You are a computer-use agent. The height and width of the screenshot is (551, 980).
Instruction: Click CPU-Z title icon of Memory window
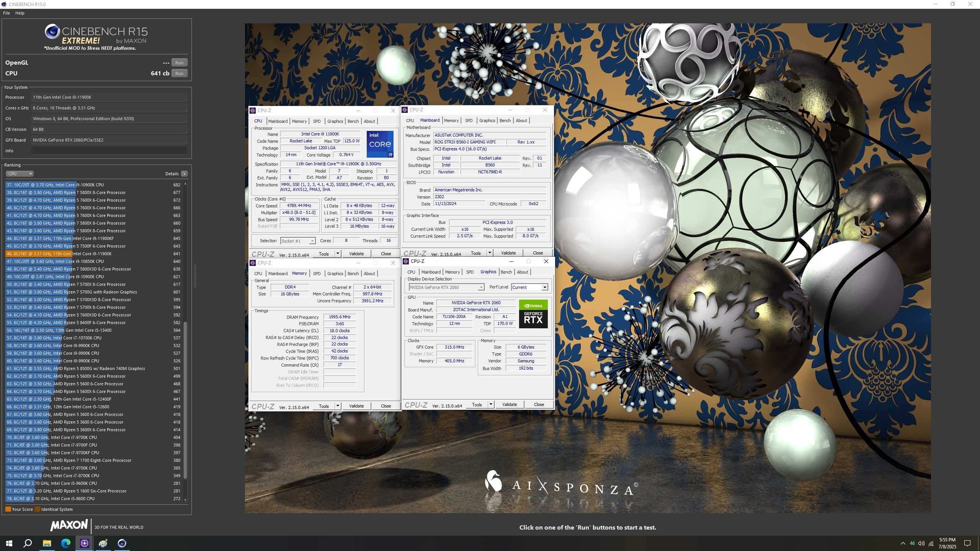click(253, 263)
